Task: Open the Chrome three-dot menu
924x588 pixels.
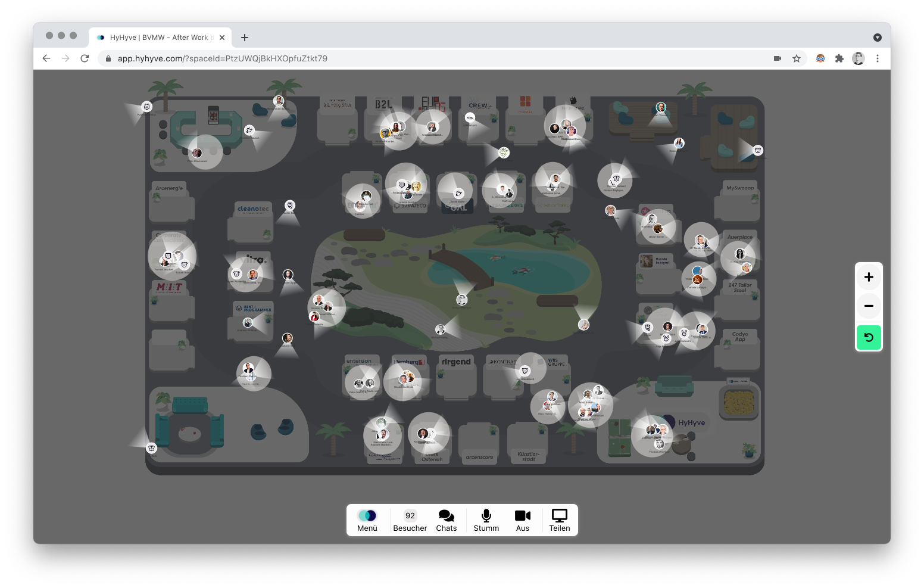Action: pos(878,58)
